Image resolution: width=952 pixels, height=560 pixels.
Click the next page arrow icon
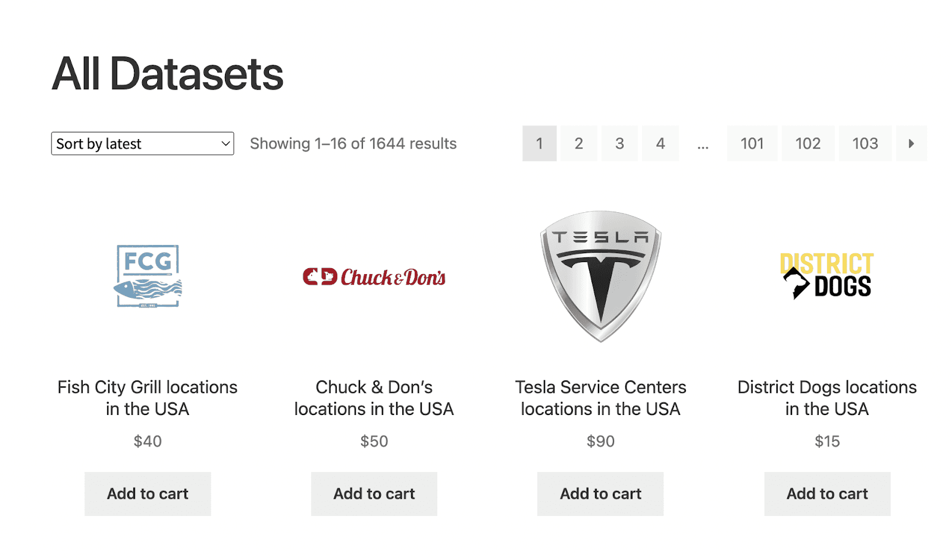pos(911,143)
